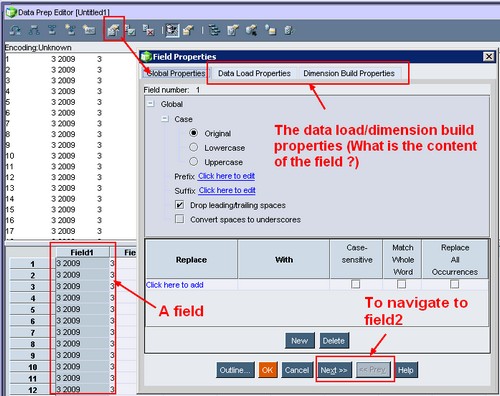Image resolution: width=500 pixels, height=396 pixels.
Task: Select the Create field using join icon
Action: tap(70, 30)
